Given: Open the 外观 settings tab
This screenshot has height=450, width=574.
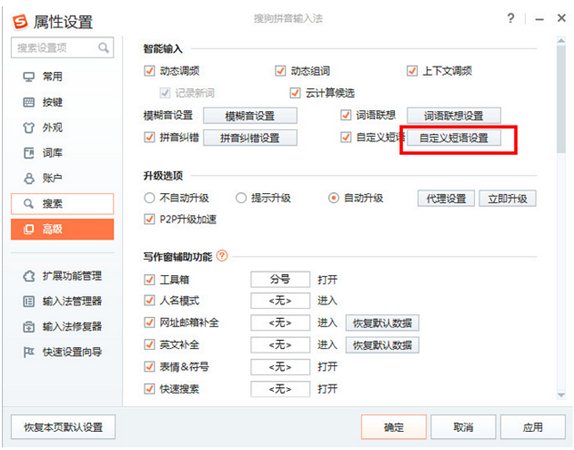Looking at the screenshot, I should point(62,128).
